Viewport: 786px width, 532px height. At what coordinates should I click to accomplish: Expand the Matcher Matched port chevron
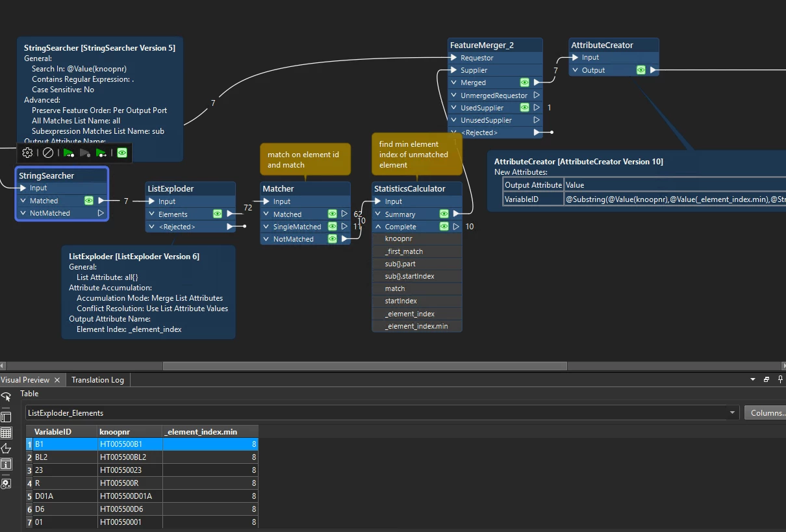[x=266, y=214]
